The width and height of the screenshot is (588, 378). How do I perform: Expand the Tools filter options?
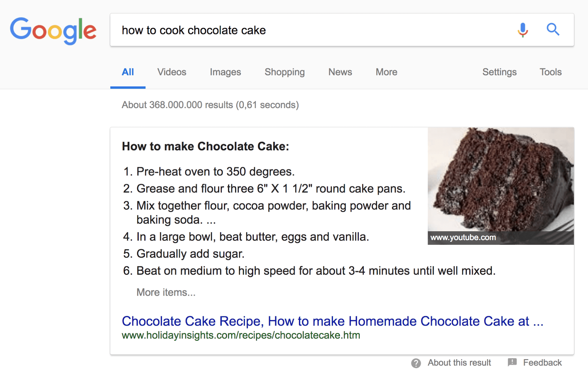tap(551, 72)
